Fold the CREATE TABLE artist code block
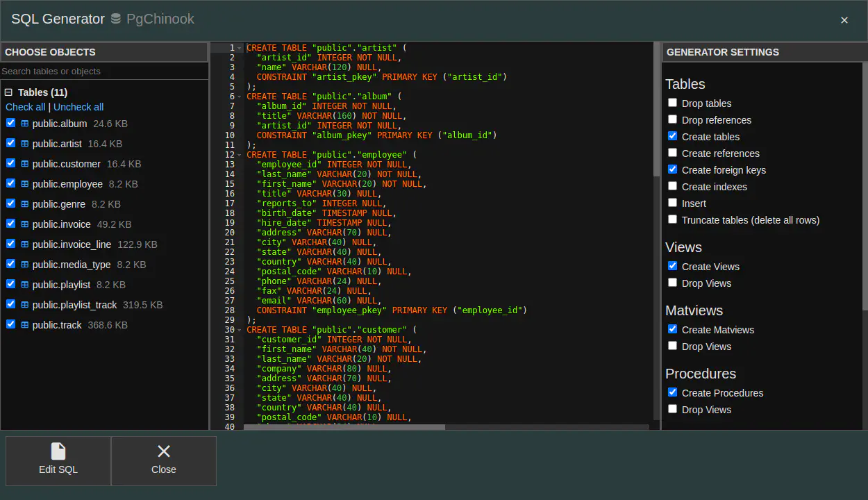Screen dimensions: 868x500 (x=240, y=48)
